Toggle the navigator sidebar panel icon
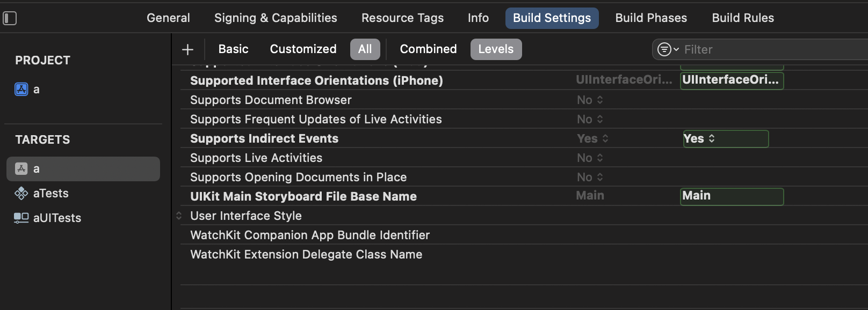The width and height of the screenshot is (868, 310). pyautogui.click(x=10, y=18)
